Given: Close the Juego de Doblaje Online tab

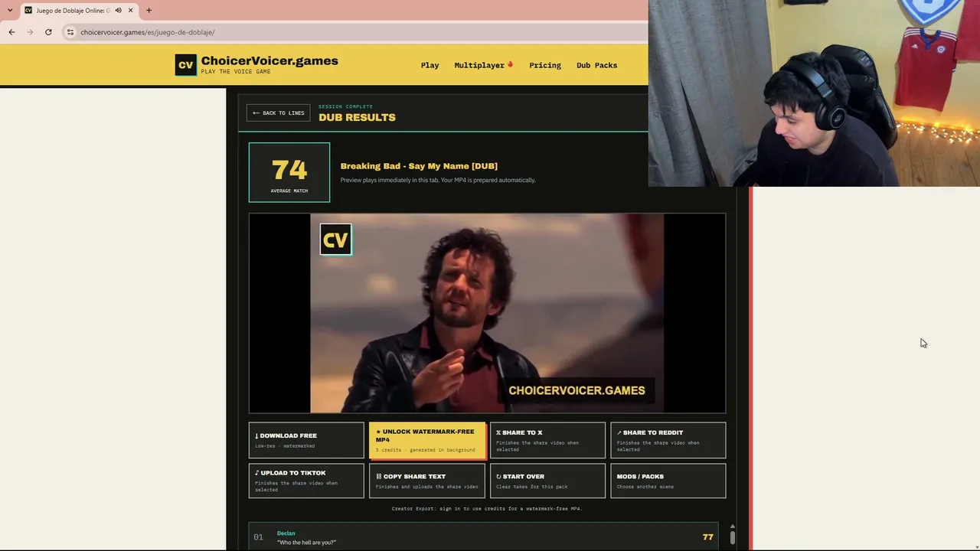Looking at the screenshot, I should 130,10.
